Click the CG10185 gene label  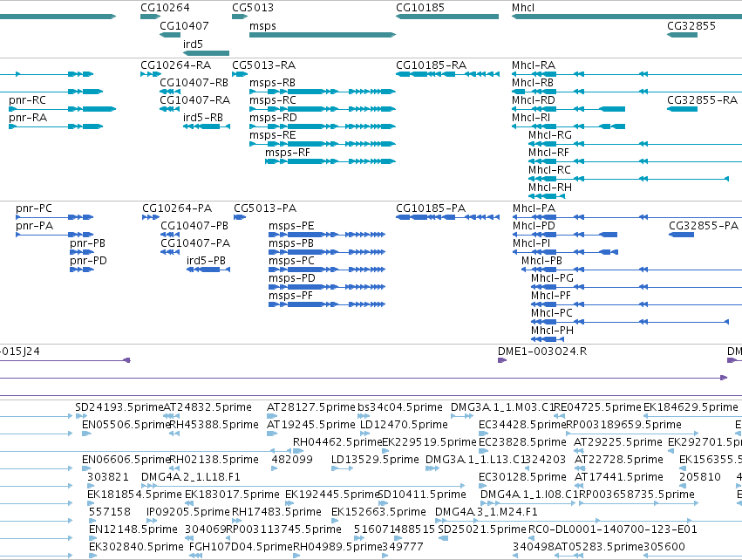[420, 8]
